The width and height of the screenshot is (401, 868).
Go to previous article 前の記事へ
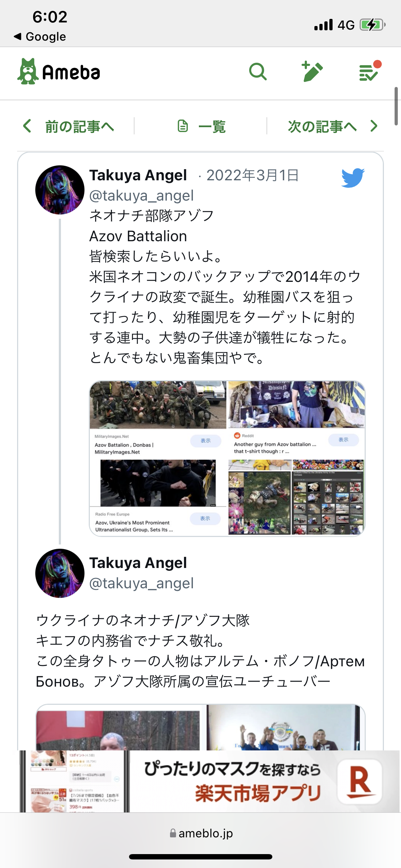tap(68, 126)
